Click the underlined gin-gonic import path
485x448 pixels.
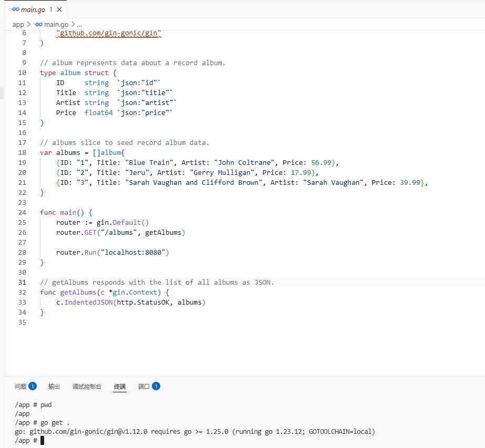[108, 33]
